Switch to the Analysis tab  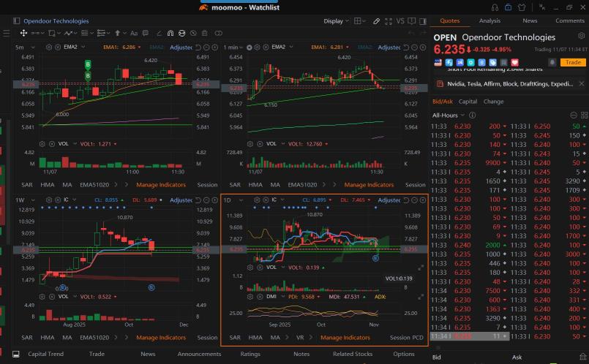pos(489,20)
